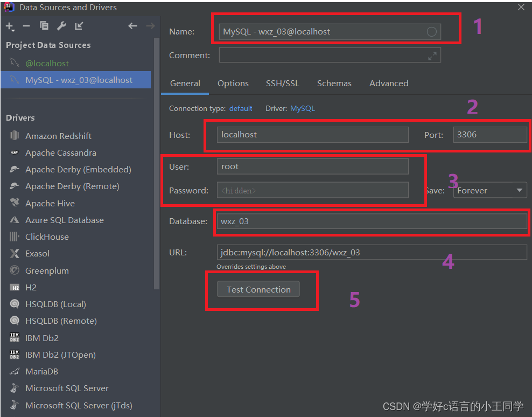This screenshot has width=532, height=417.
Task: Go forward with the right arrow
Action: pos(150,26)
